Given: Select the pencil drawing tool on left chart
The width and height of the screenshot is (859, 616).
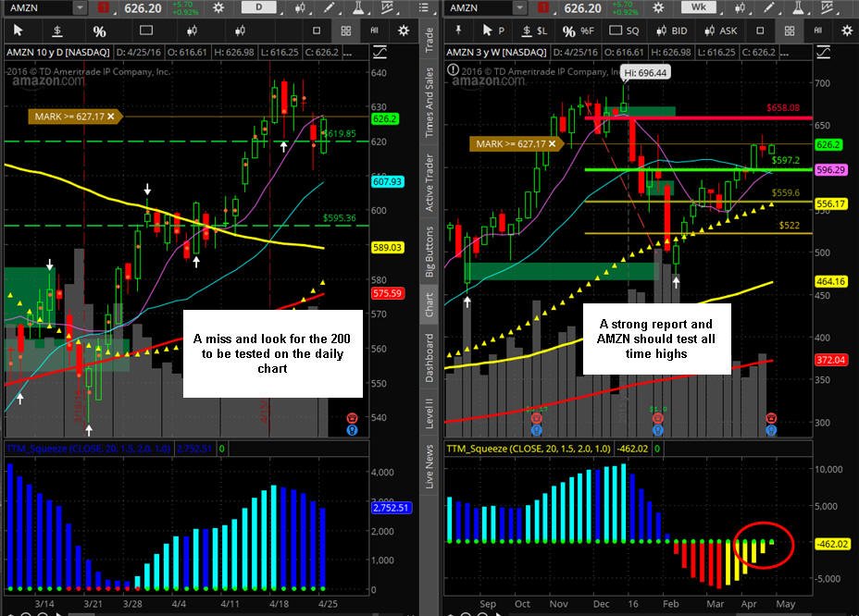Looking at the screenshot, I should (330, 7).
